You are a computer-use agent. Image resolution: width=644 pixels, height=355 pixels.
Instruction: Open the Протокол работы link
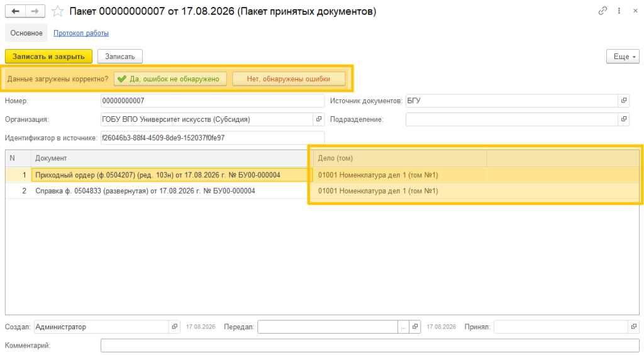[x=81, y=33]
